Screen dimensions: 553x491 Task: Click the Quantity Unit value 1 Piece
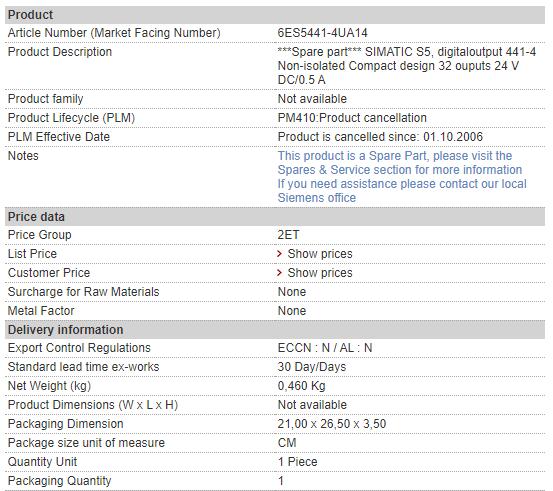point(297,462)
